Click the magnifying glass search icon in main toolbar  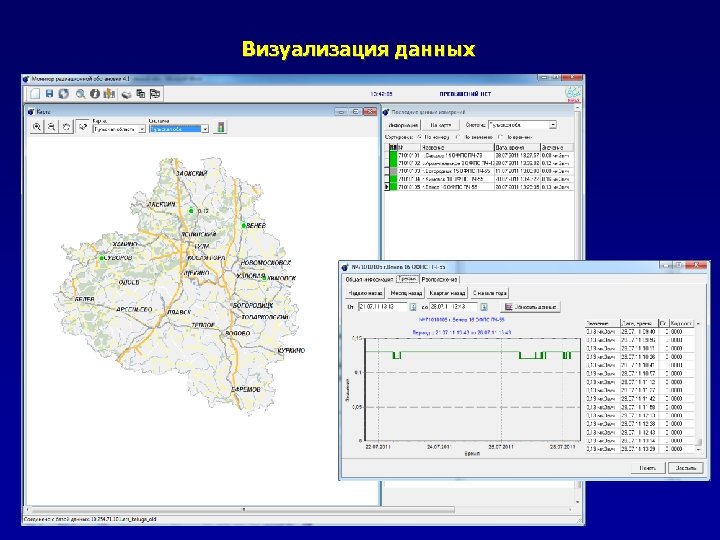(x=80, y=94)
